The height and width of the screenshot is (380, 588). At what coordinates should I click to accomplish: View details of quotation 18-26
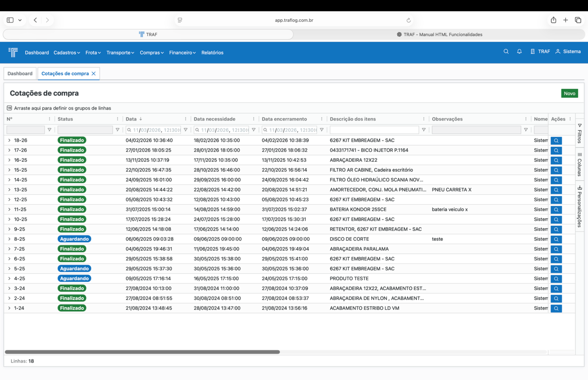[x=556, y=140]
